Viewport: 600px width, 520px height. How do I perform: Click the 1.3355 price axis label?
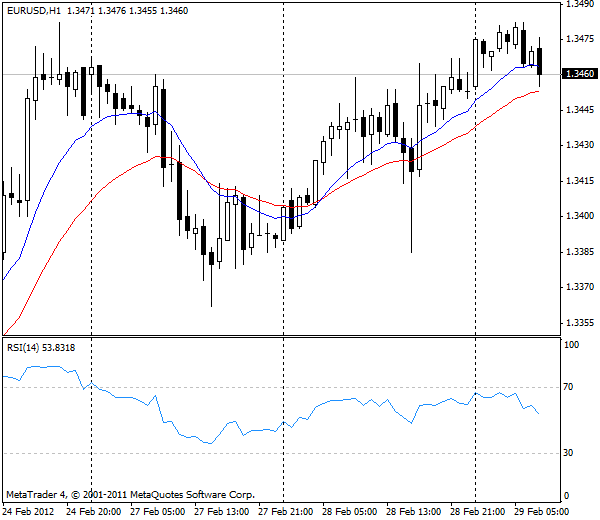tap(580, 323)
